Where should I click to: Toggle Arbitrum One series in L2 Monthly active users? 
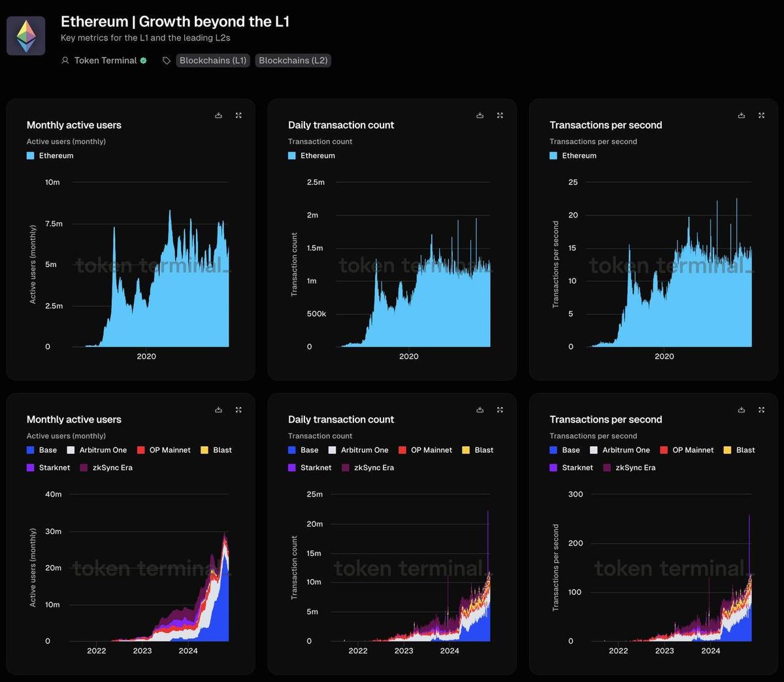tap(97, 450)
